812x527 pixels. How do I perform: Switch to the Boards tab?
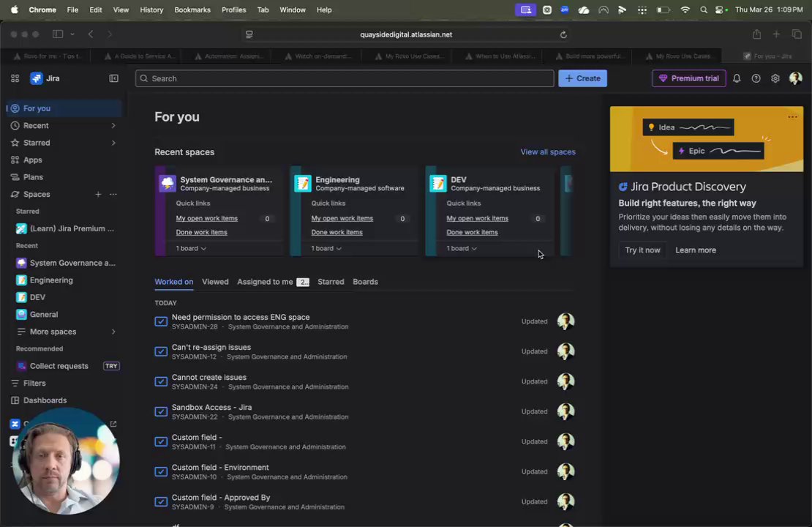pos(365,282)
